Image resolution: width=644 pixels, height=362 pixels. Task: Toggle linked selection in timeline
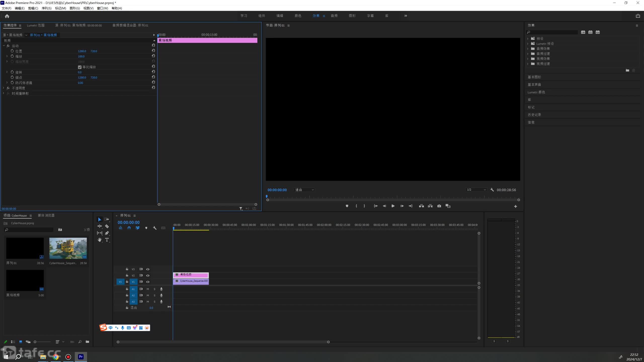pos(138,228)
